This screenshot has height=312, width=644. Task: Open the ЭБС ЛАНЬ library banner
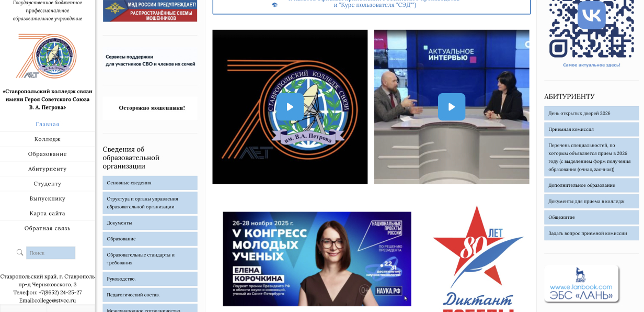click(x=581, y=284)
